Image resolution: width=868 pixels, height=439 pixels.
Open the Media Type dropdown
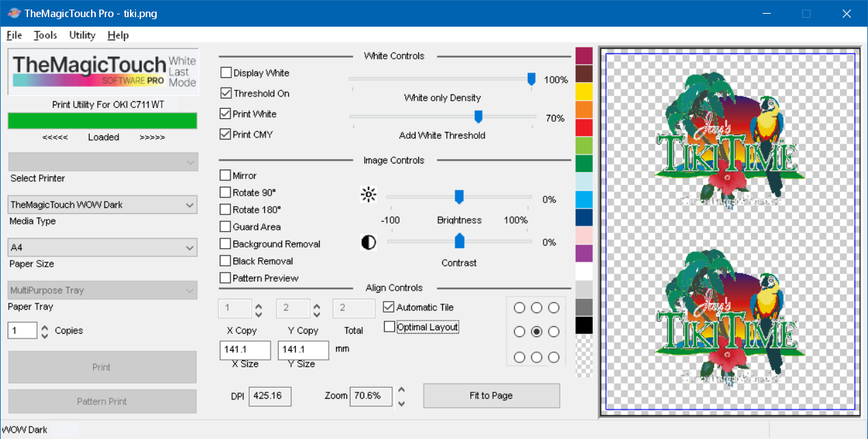pos(103,204)
